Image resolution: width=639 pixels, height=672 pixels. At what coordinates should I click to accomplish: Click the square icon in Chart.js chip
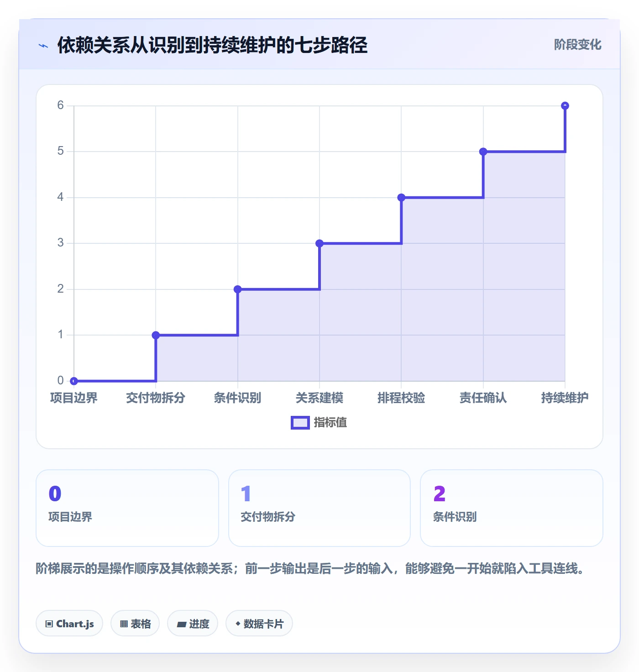tap(49, 624)
